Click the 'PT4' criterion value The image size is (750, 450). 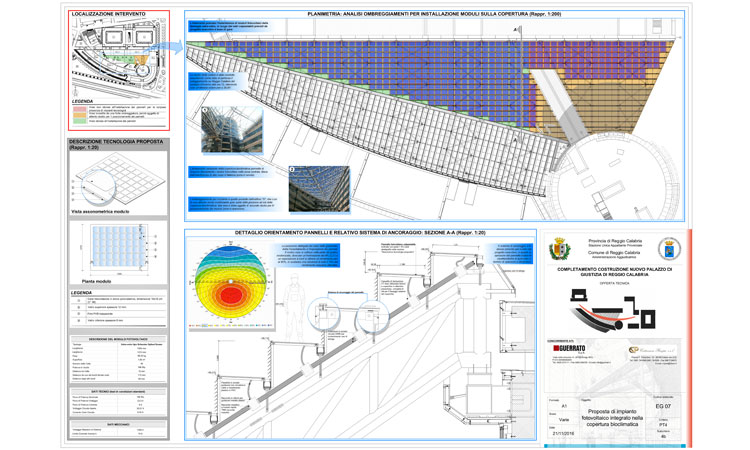(x=663, y=425)
